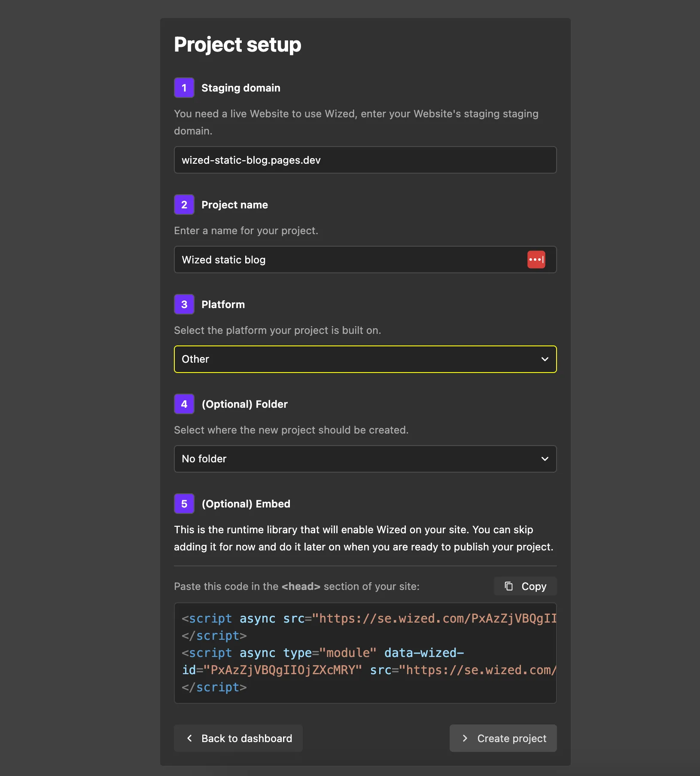Click the purple step 1 badge

184,88
